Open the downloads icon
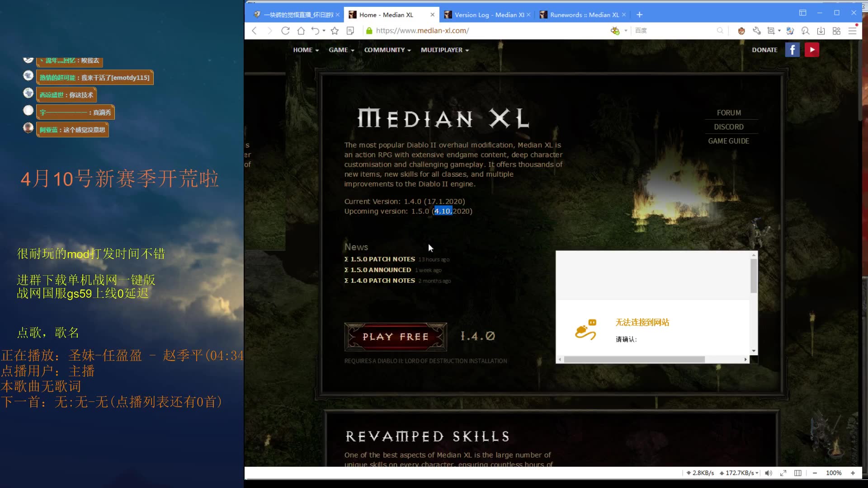The width and height of the screenshot is (868, 488). pyautogui.click(x=821, y=31)
